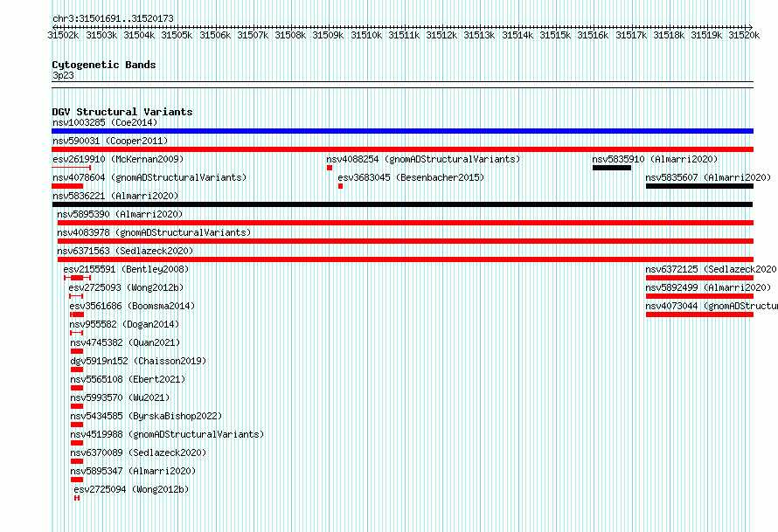The height and width of the screenshot is (532, 778).
Task: Click the red nsv590031 variant bar
Action: 402,149
